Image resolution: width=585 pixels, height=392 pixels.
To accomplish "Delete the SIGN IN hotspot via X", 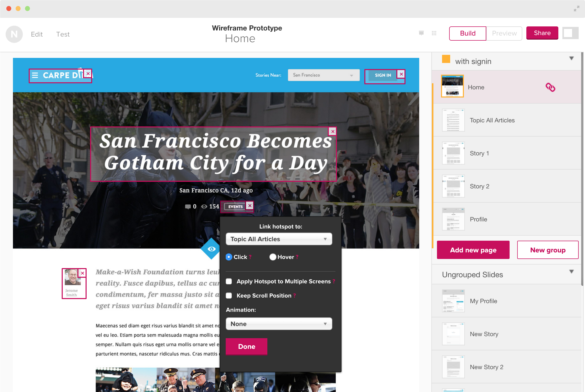I will pos(401,74).
